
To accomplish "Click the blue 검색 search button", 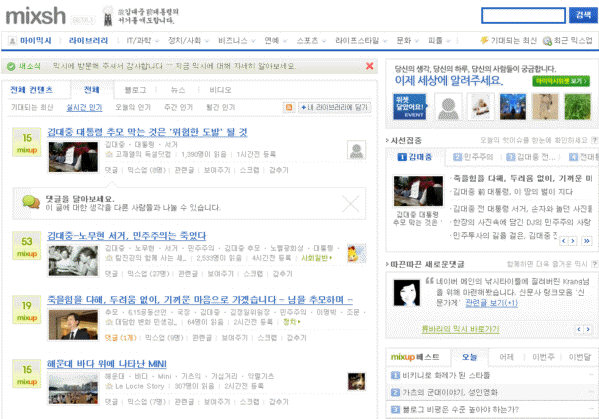I will point(583,15).
